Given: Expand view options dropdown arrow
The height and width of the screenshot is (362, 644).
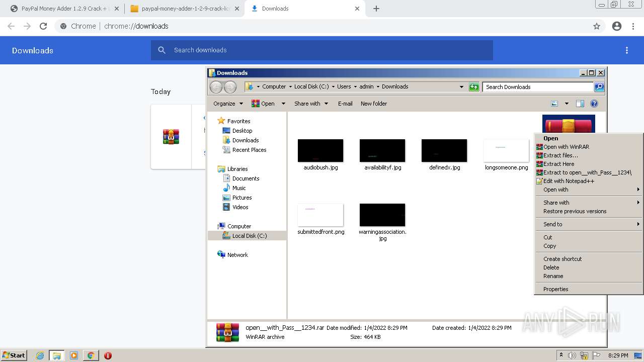Looking at the screenshot, I should click(567, 104).
